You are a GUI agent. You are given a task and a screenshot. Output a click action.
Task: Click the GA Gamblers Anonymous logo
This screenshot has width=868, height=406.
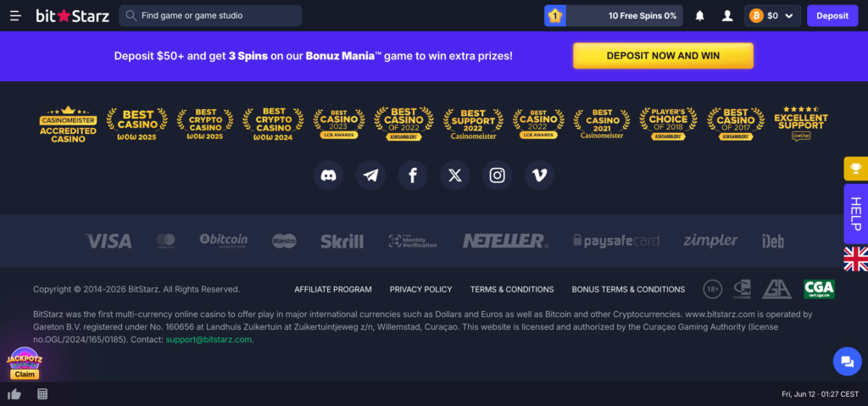pos(777,289)
